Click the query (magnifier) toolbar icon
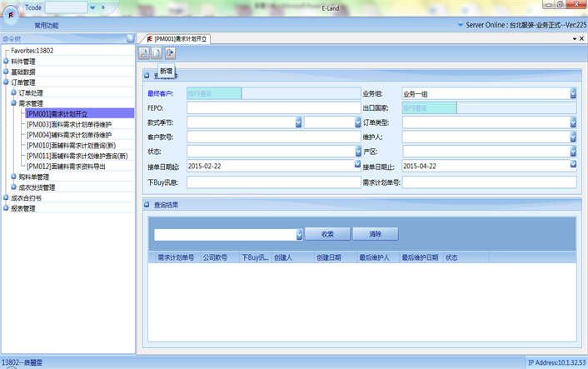Viewport: 588px width, 369px height. (144, 53)
